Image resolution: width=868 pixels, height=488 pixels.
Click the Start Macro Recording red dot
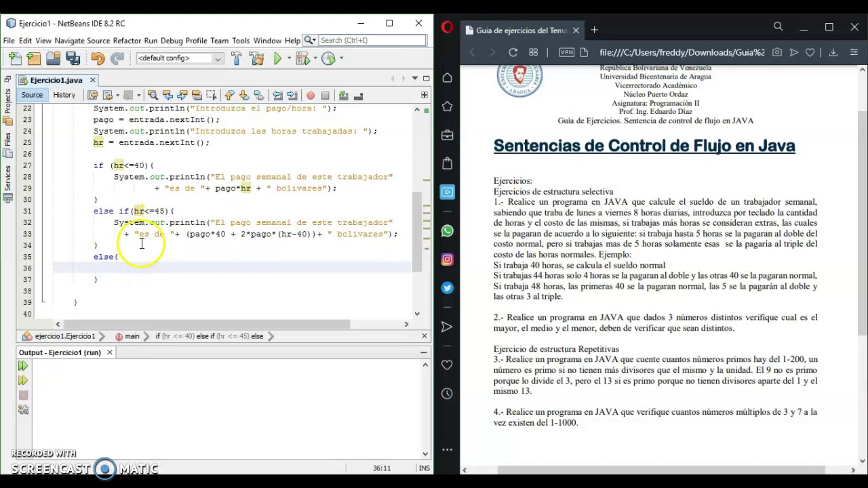[311, 96]
